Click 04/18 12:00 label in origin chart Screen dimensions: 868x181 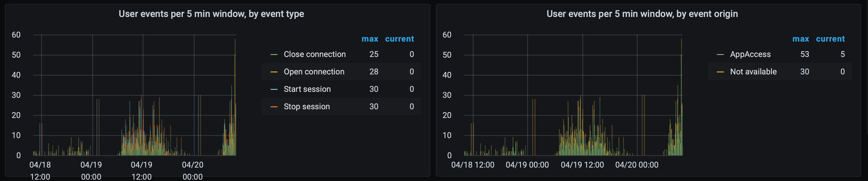point(473,165)
